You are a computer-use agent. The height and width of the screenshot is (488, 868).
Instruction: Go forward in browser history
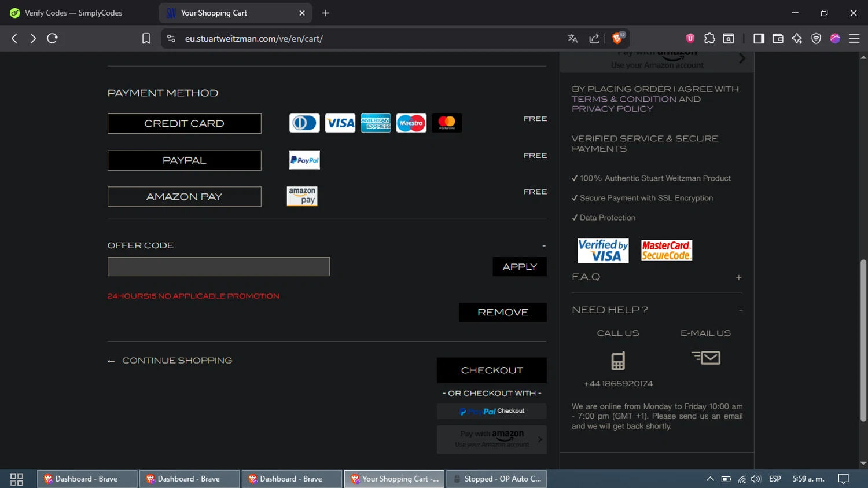(33, 38)
